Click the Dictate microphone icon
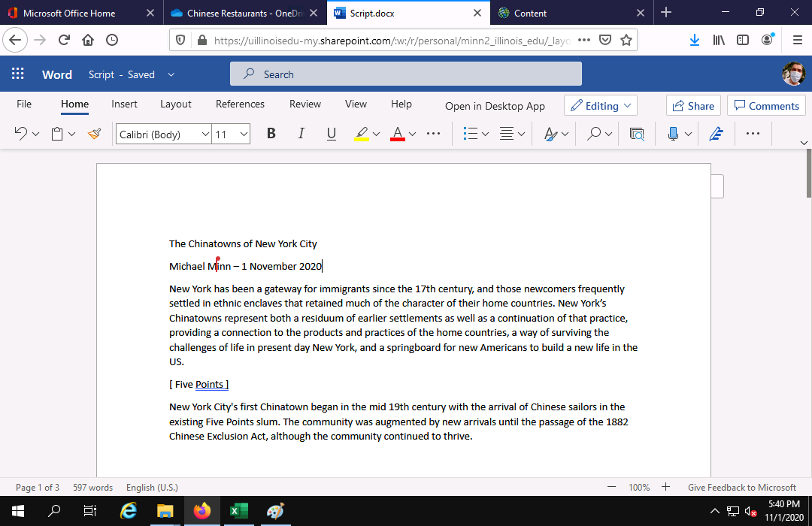The height and width of the screenshot is (526, 812). point(673,134)
